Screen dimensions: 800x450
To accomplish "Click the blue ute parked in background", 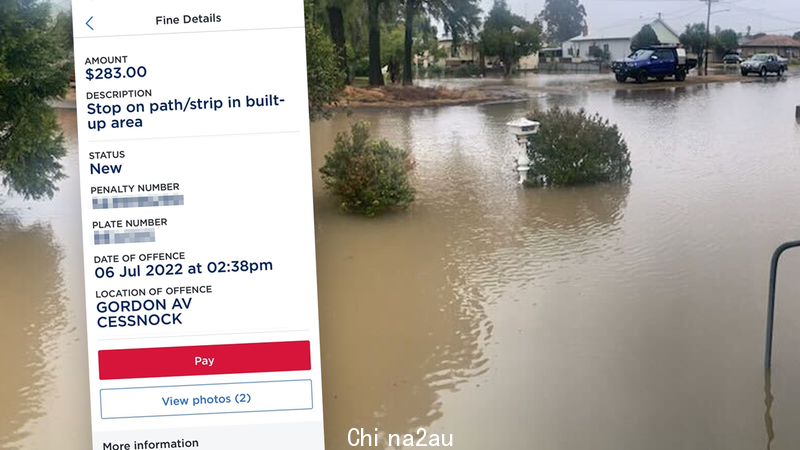I will [654, 64].
